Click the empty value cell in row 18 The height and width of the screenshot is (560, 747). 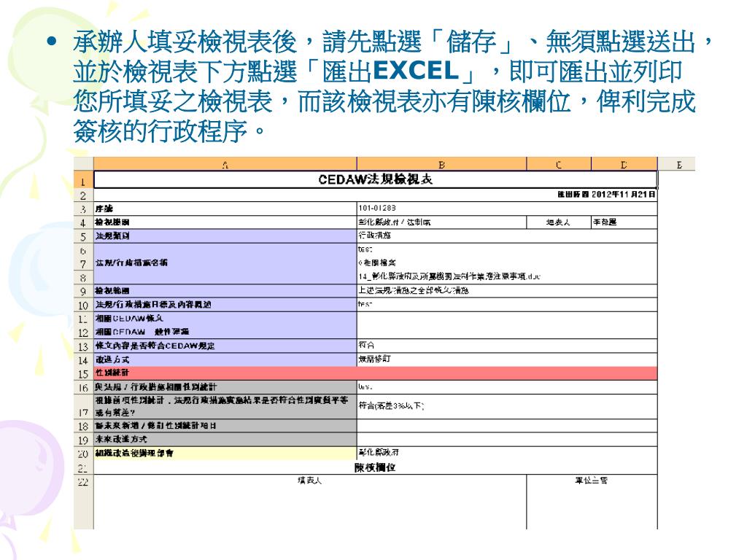tap(507, 426)
